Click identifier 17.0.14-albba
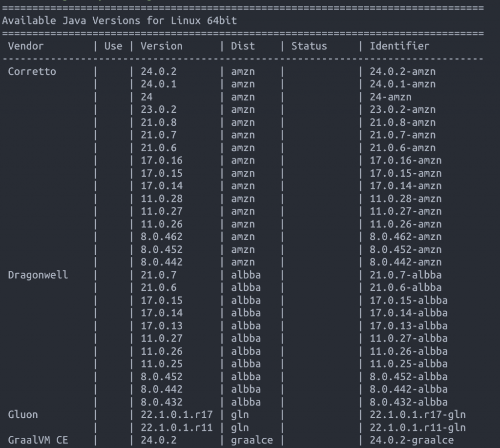Viewport: 500px width, 448px height. coord(409,313)
